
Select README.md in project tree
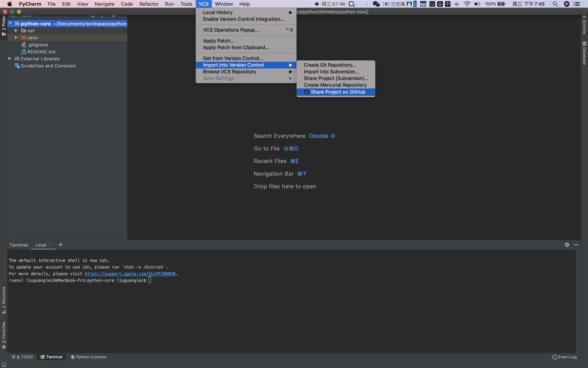click(41, 52)
